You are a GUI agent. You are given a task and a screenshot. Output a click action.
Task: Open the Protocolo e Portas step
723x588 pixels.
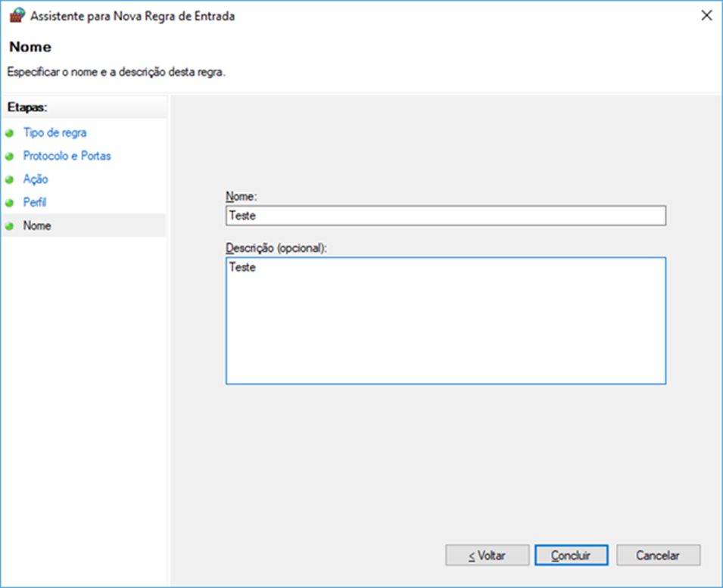tap(67, 156)
